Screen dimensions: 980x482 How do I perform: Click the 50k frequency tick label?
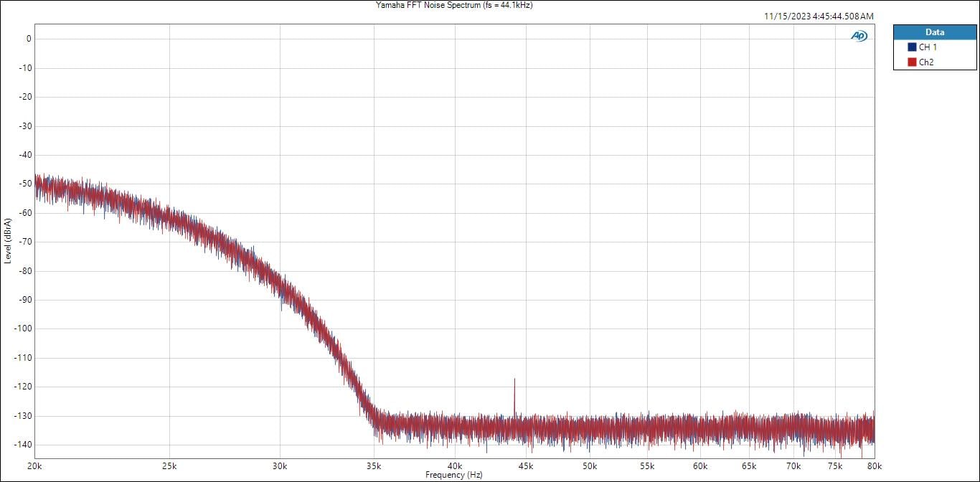pos(590,466)
